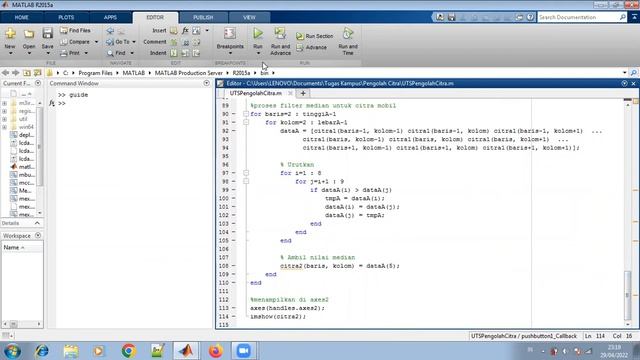This screenshot has width=640, height=360.
Task: Open the Editor panel actions menu
Action: coord(624,83)
